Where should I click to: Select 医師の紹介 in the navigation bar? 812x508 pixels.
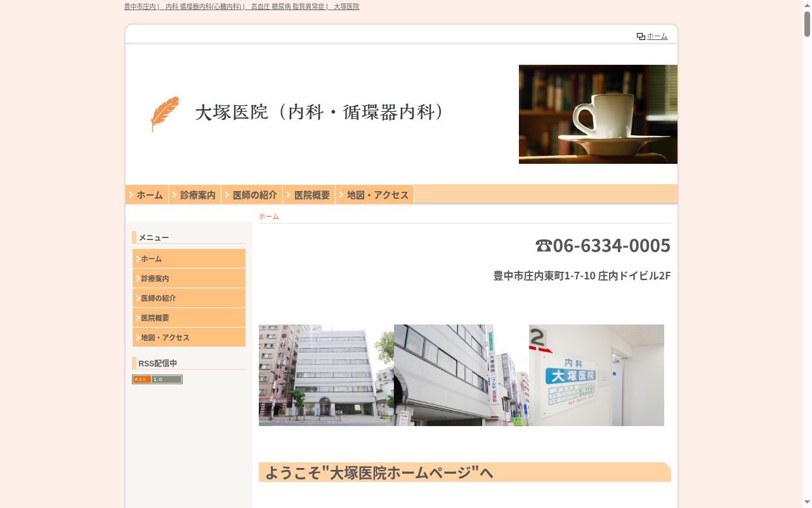(252, 194)
